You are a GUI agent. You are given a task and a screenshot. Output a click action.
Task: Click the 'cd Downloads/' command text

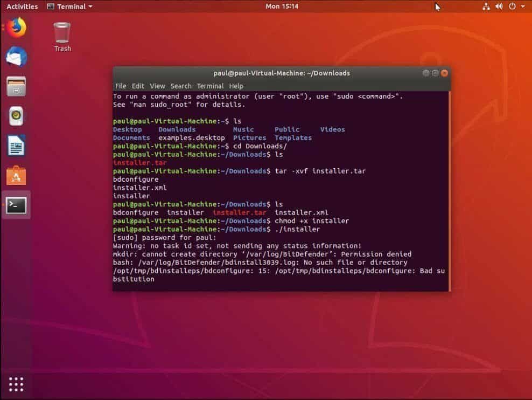260,146
